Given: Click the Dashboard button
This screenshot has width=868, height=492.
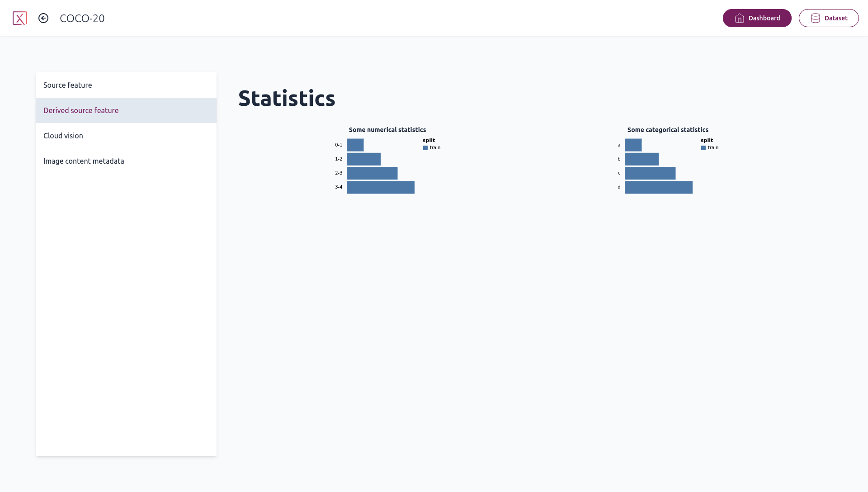Looking at the screenshot, I should (757, 18).
